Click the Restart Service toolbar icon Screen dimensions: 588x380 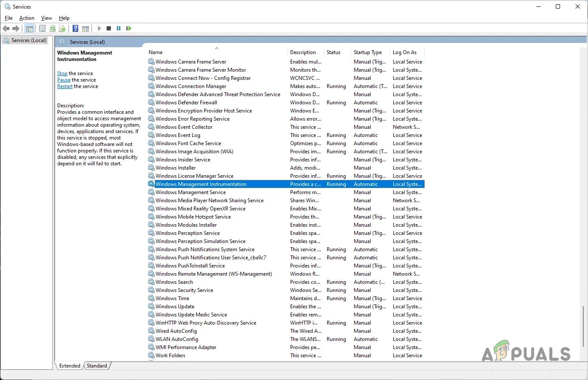coord(129,28)
